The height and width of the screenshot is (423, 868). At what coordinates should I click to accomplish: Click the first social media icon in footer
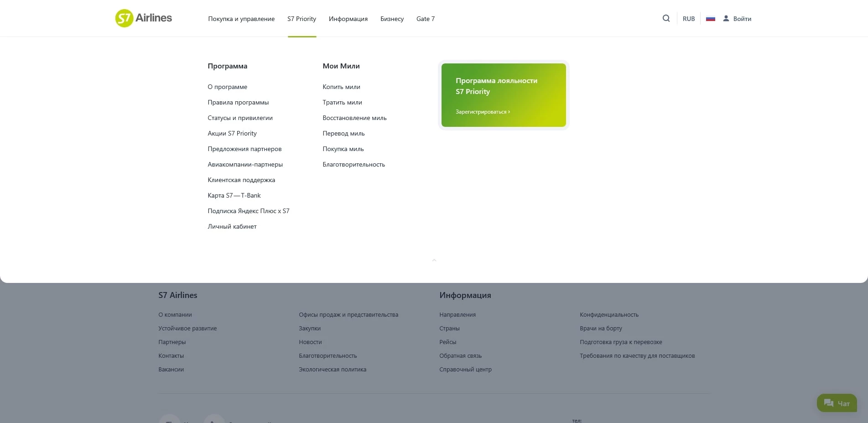[169, 421]
